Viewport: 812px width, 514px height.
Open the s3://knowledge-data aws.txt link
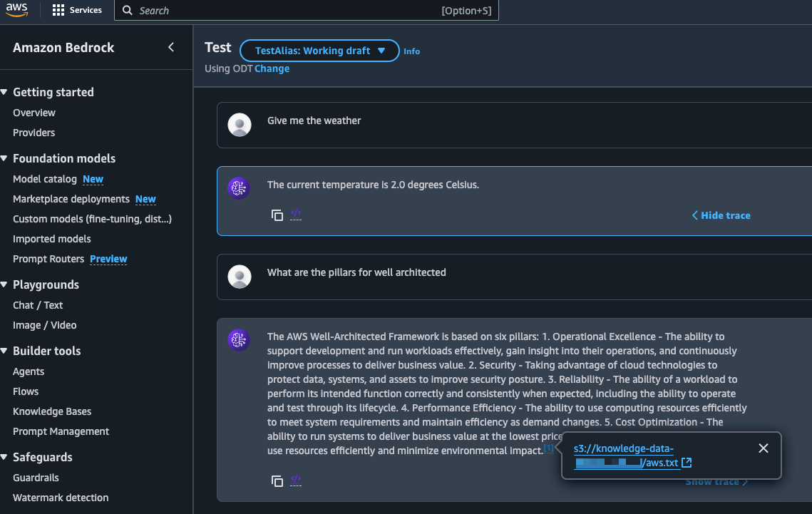(x=626, y=456)
